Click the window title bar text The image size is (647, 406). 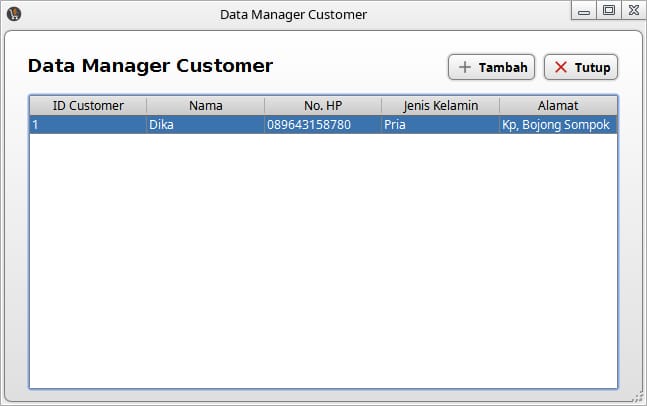293,14
